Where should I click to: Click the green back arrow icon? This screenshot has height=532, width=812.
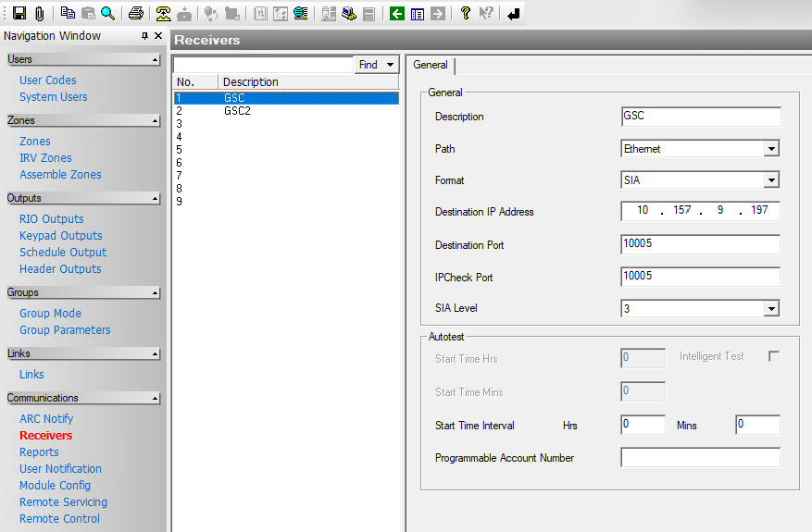pos(397,14)
